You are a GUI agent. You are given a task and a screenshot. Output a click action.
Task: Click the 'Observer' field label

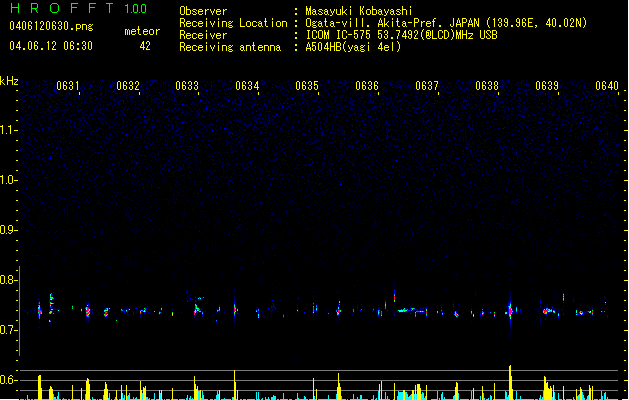203,11
